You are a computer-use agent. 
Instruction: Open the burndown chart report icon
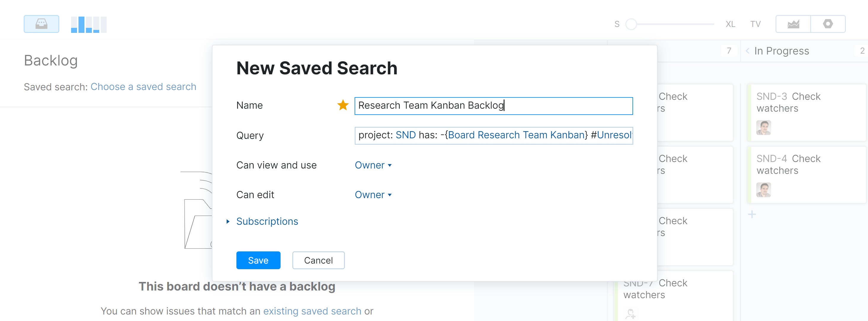[794, 24]
